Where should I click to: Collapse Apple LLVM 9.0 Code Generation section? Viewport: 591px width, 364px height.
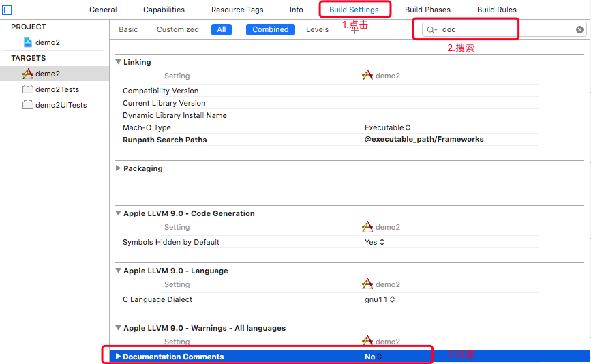coord(119,213)
